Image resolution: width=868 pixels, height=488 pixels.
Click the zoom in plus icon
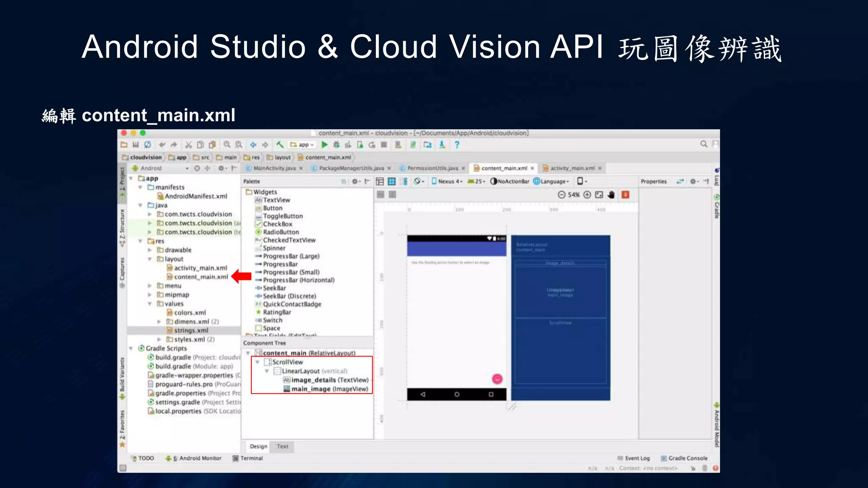tap(587, 195)
